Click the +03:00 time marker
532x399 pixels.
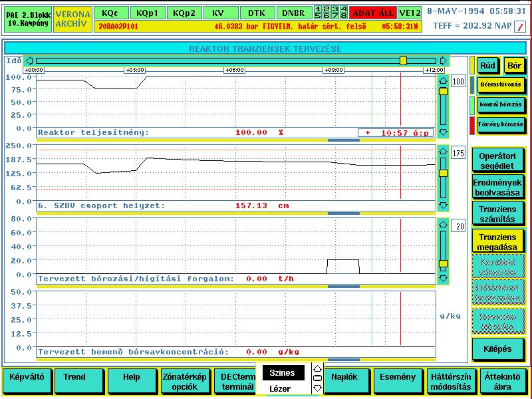click(x=135, y=70)
